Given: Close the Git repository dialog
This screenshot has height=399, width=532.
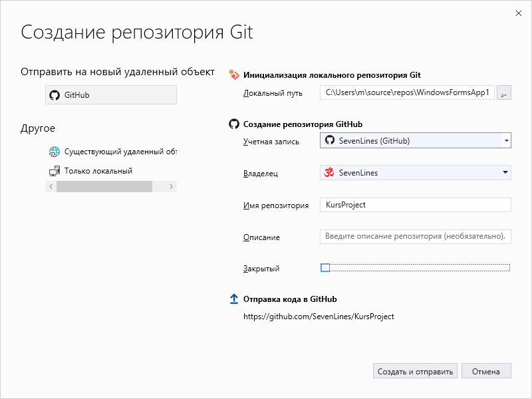Looking at the screenshot, I should pyautogui.click(x=519, y=13).
